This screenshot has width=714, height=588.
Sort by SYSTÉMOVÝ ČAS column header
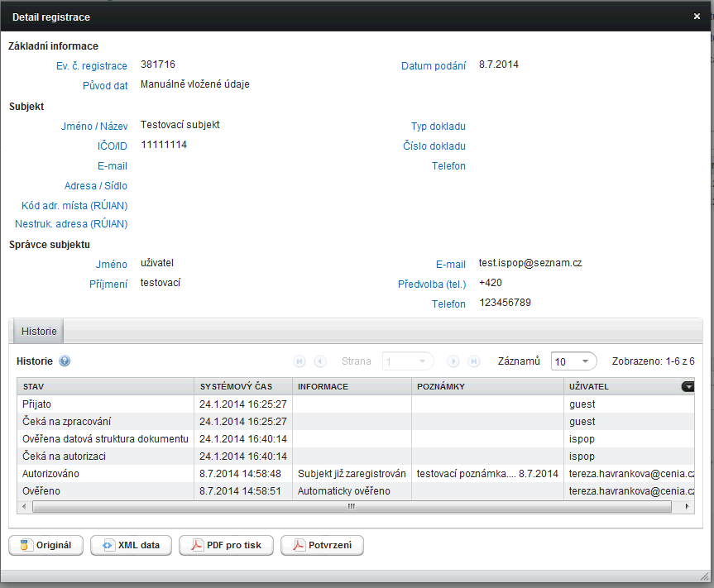click(243, 386)
